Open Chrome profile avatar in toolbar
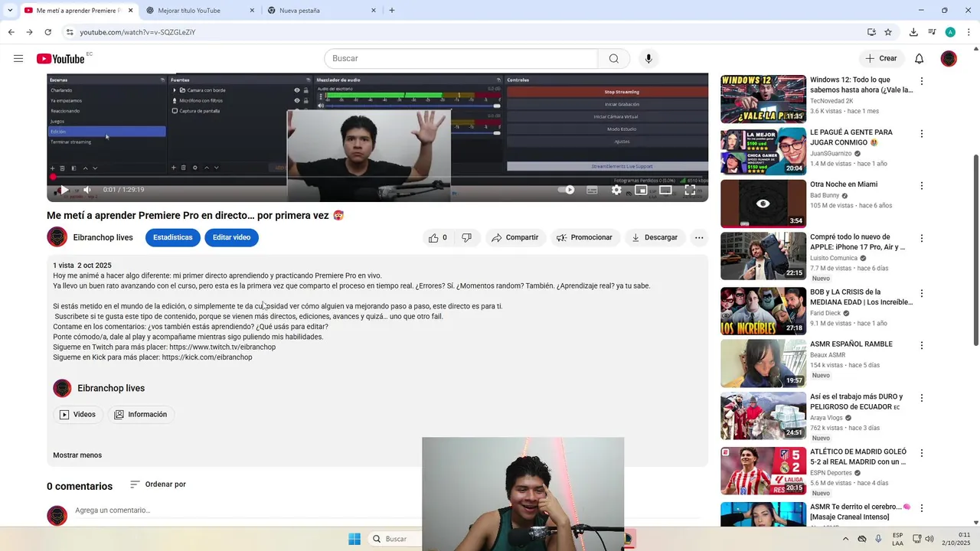 tap(950, 32)
